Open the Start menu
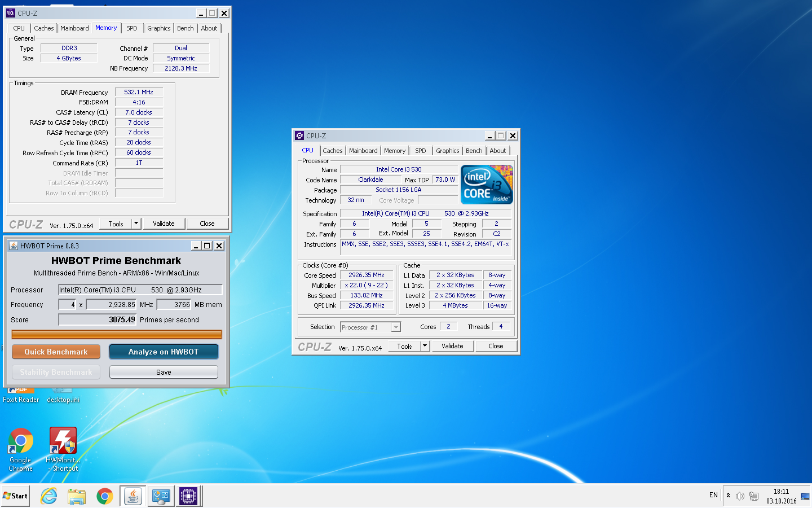The width and height of the screenshot is (812, 508). click(x=15, y=496)
